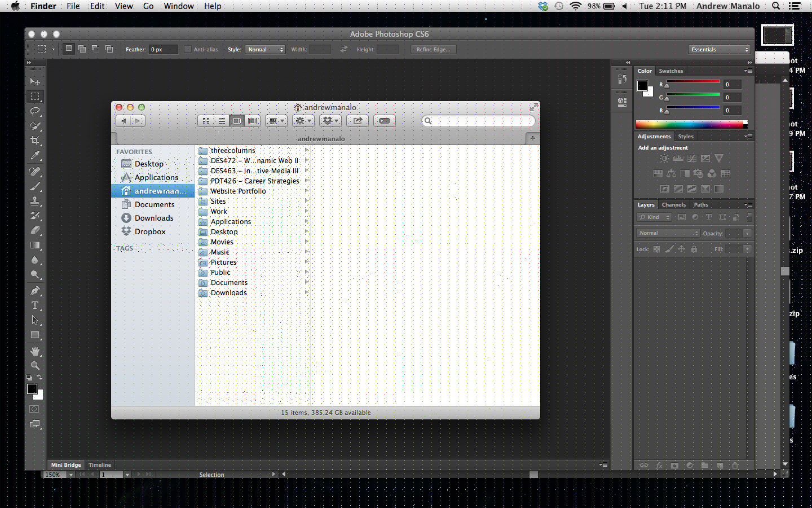The height and width of the screenshot is (508, 812).
Task: Select the Hand tool
Action: (x=35, y=351)
